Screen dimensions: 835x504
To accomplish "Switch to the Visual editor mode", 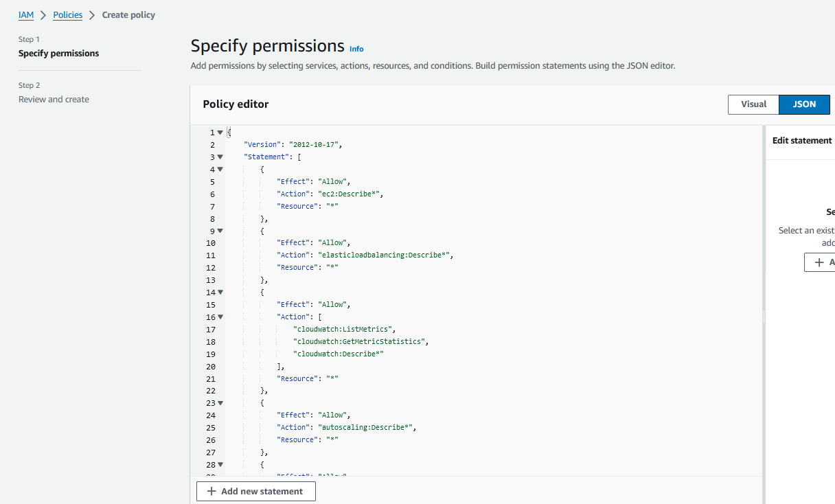I will [753, 104].
